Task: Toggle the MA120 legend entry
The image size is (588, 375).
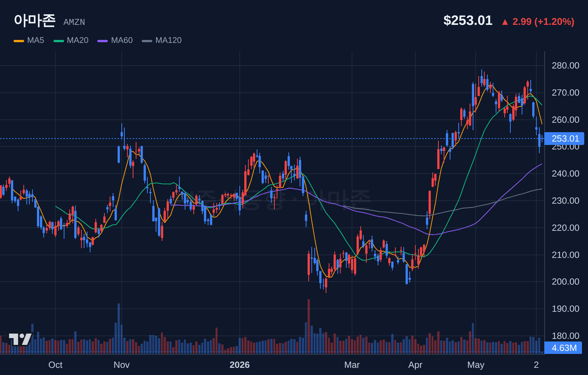Action: tap(162, 40)
